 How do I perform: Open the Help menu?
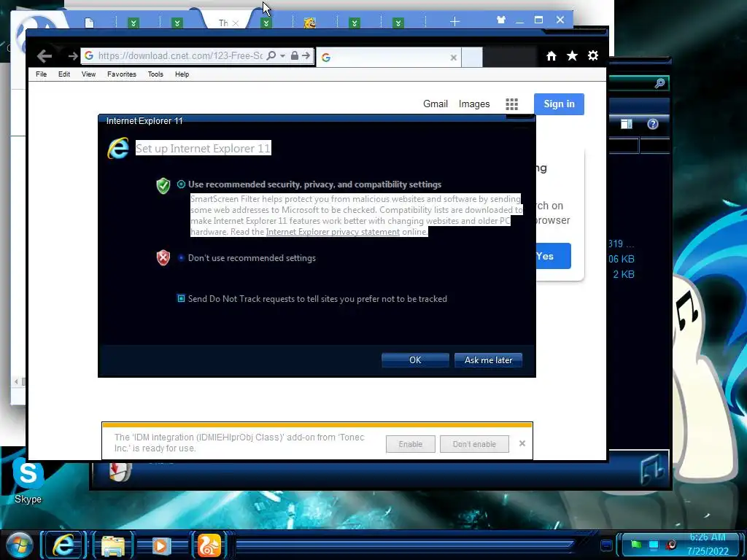[x=182, y=74]
